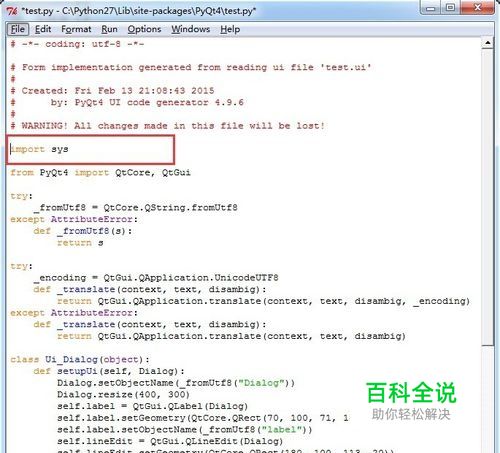
Task: Close the test.py editor window
Action: click(477, 8)
